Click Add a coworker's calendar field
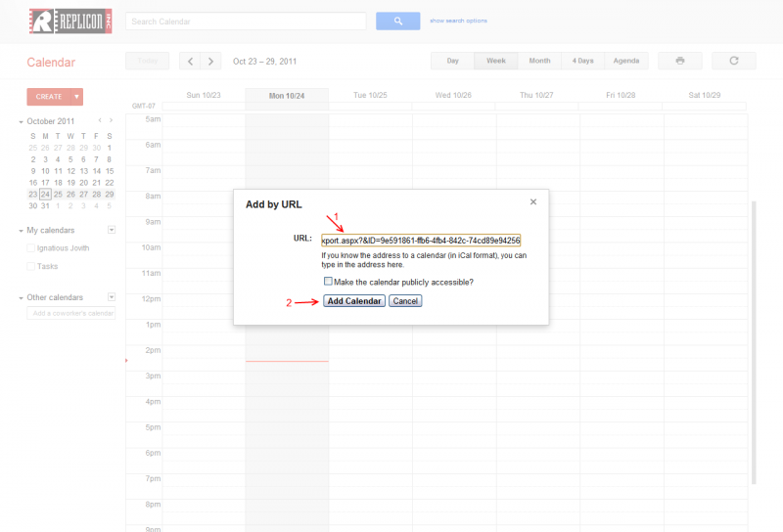This screenshot has height=532, width=783. click(70, 313)
